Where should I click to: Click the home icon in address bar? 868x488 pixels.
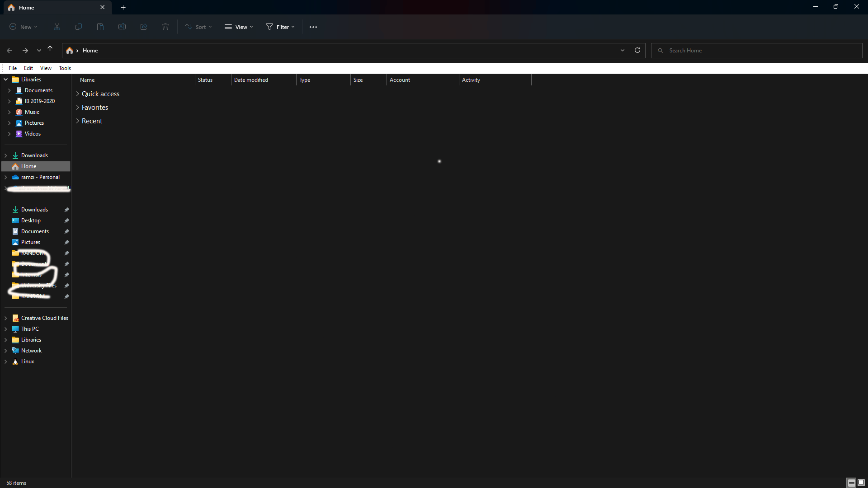click(70, 51)
